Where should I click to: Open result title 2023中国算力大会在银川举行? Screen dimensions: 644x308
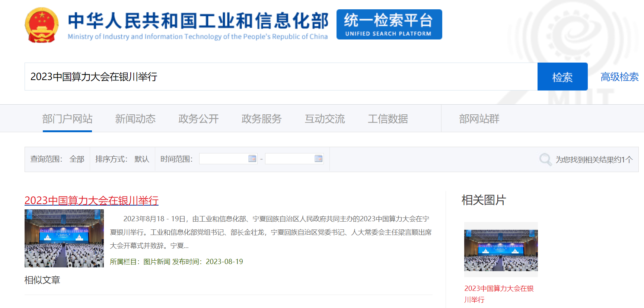(92, 200)
